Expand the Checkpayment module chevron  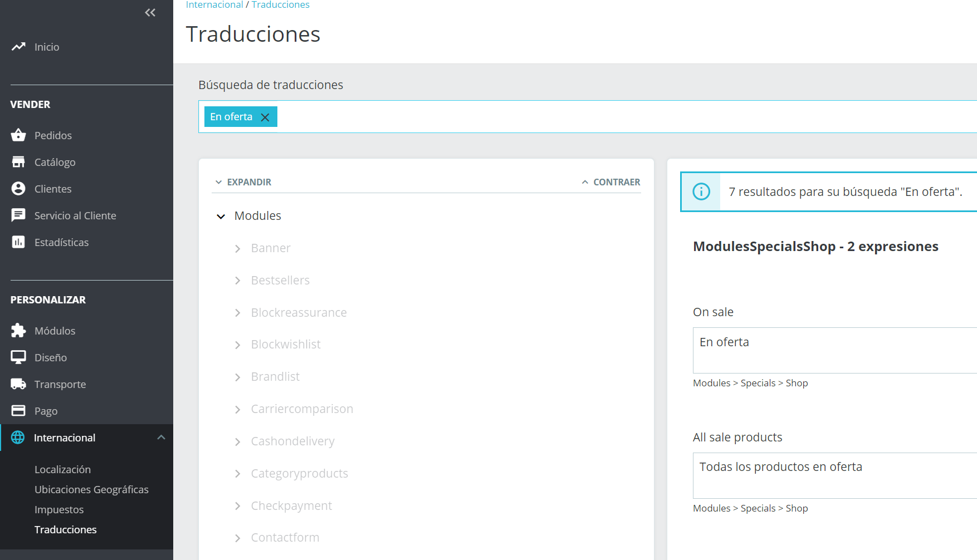(x=238, y=506)
